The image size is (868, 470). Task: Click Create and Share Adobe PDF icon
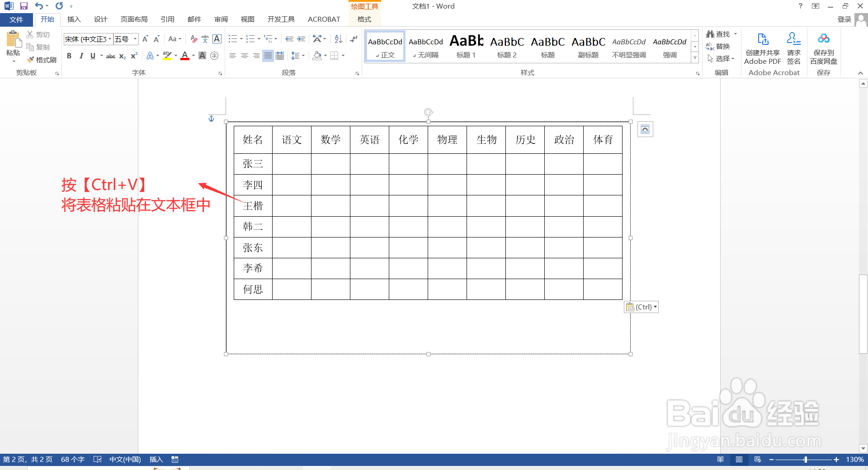tap(763, 48)
